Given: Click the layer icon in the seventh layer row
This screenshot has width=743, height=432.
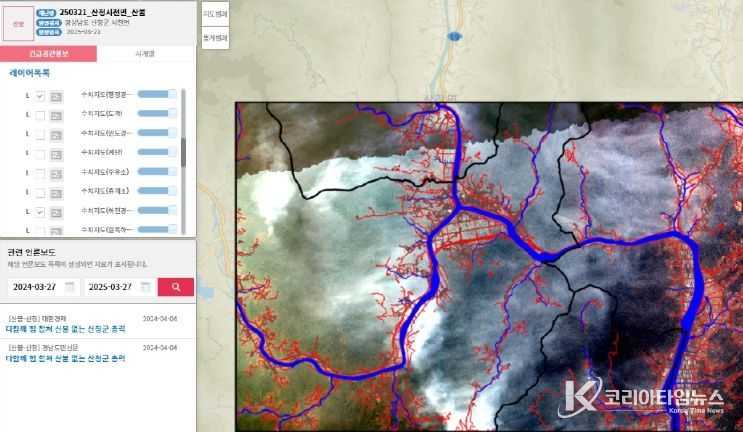Looking at the screenshot, I should click(57, 213).
